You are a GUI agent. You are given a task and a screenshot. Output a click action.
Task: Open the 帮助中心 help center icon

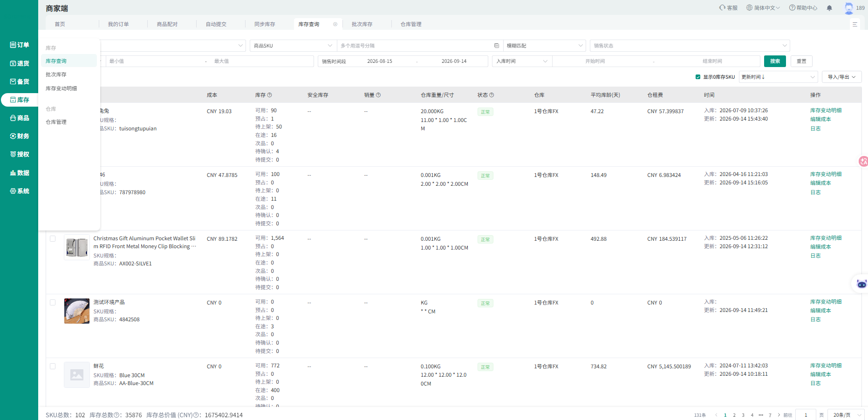tap(792, 7)
